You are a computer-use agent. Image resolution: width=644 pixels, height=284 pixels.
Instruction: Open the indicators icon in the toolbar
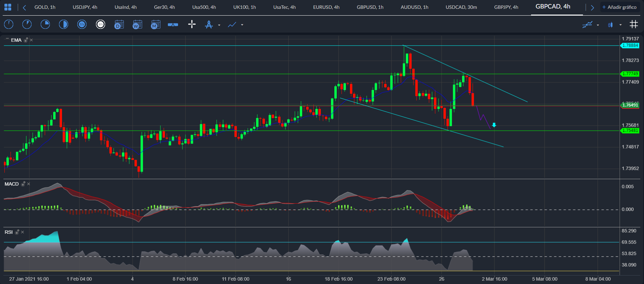pos(587,24)
